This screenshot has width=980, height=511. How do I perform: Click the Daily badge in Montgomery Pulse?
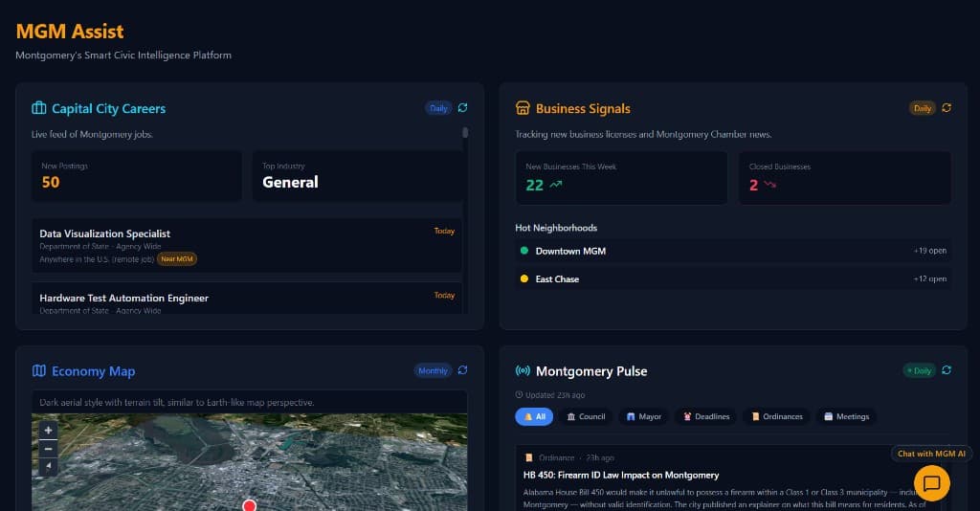920,370
